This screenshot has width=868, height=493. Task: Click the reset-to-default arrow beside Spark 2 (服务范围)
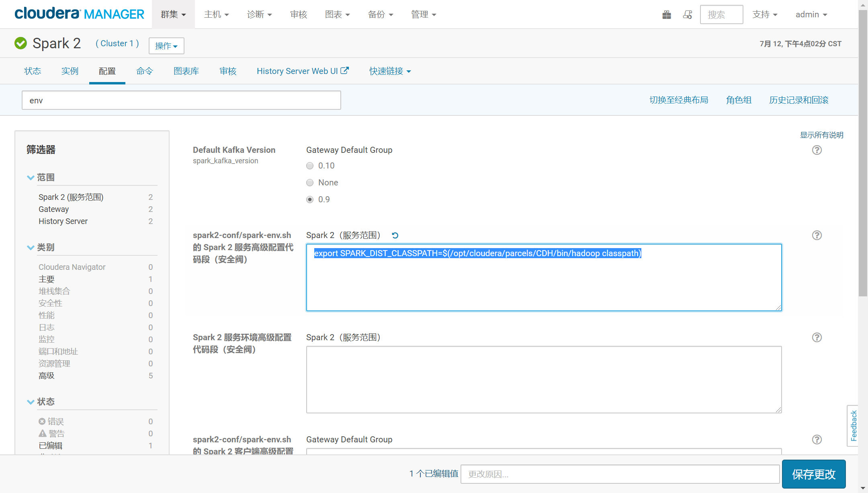click(395, 236)
